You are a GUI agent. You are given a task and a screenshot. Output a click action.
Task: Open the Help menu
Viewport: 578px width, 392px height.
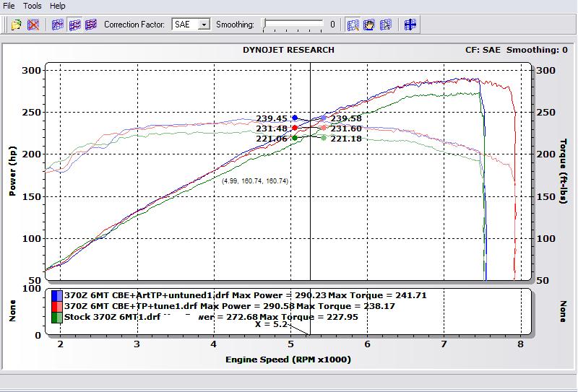58,6
